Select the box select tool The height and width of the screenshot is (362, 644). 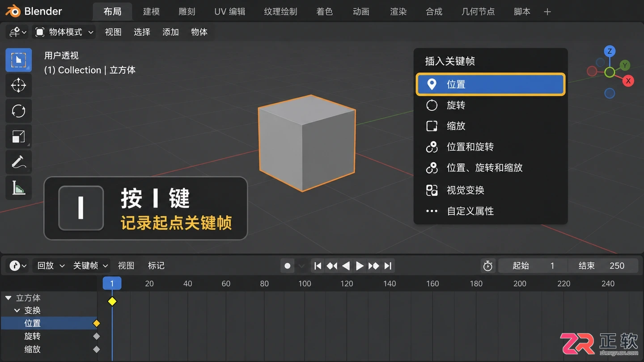[x=18, y=60]
